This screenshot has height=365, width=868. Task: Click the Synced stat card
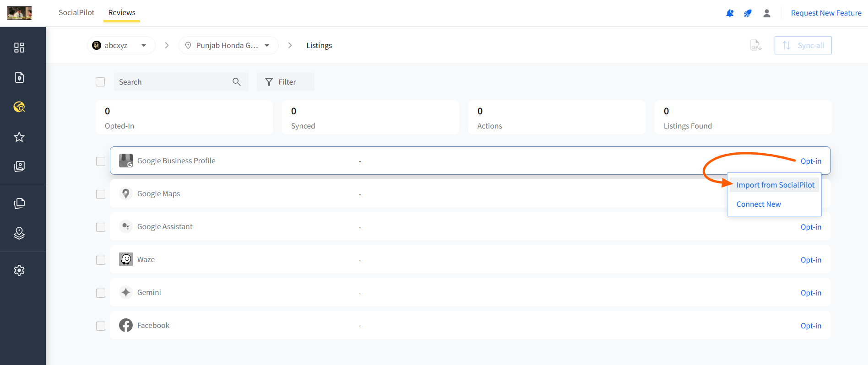tap(370, 118)
